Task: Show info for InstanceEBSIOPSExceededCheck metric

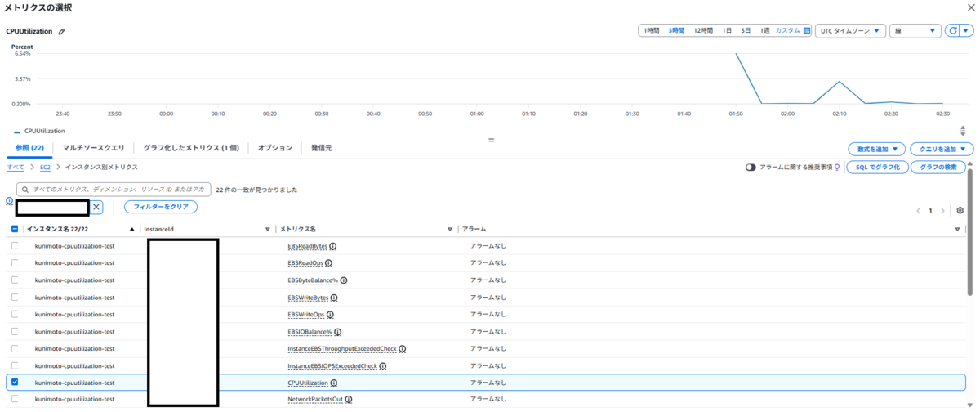Action: point(382,366)
